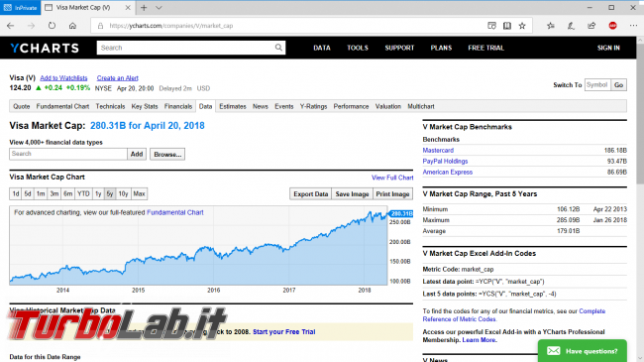Image resolution: width=644 pixels, height=362 pixels.
Task: Open the Mastercard benchmark link
Action: (438, 150)
